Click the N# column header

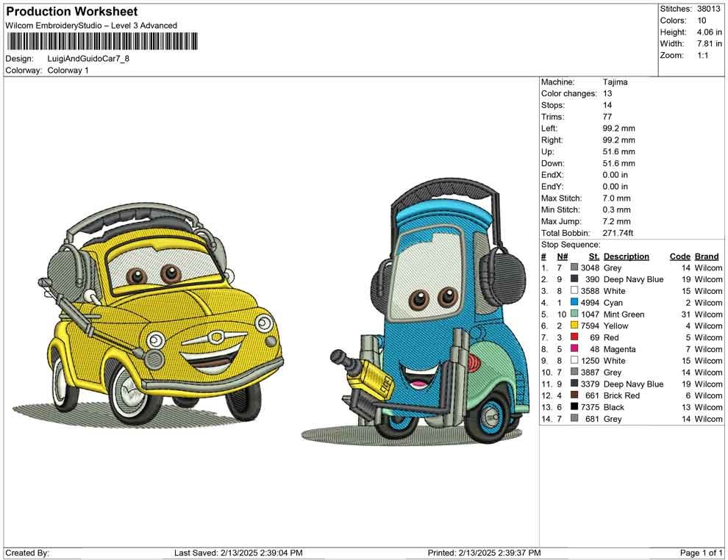click(x=563, y=256)
